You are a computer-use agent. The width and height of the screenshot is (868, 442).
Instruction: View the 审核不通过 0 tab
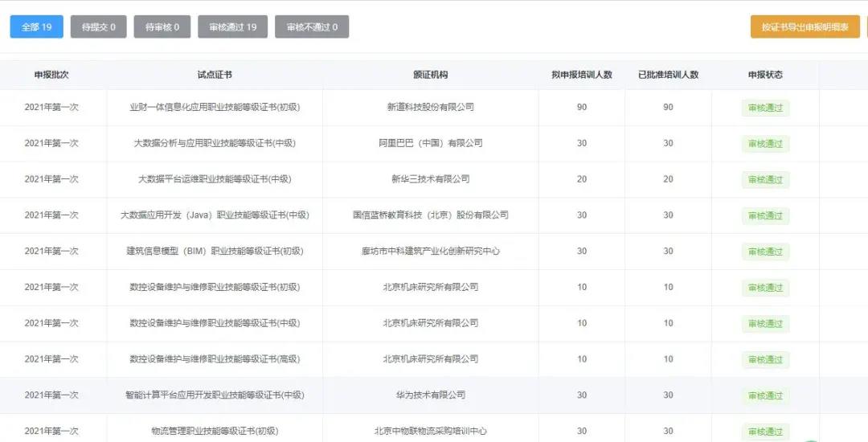[312, 27]
